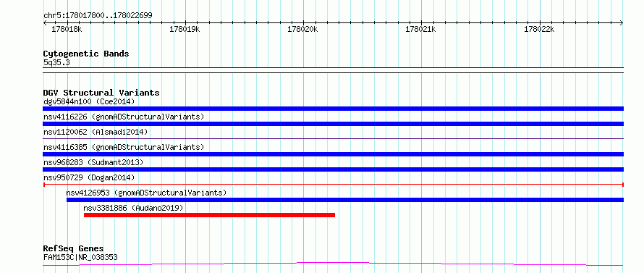Click the FAM153C|NR_038353 gene label

pos(80,257)
